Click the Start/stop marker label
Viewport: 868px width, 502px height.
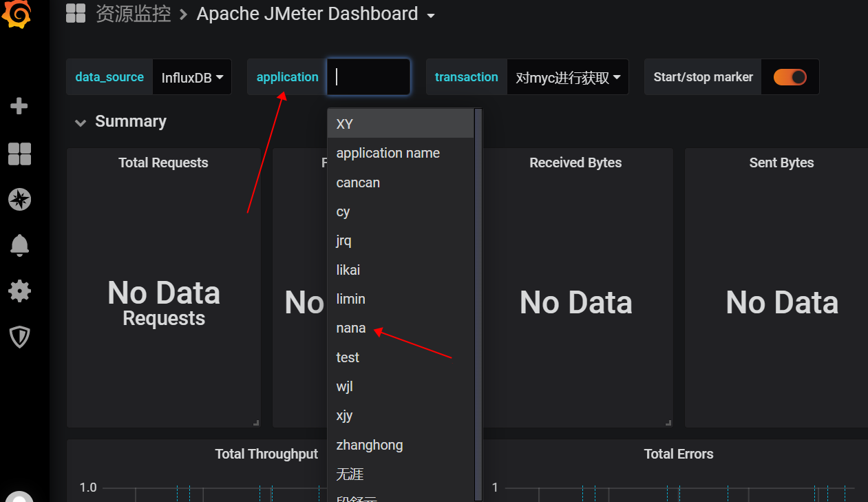pos(703,77)
